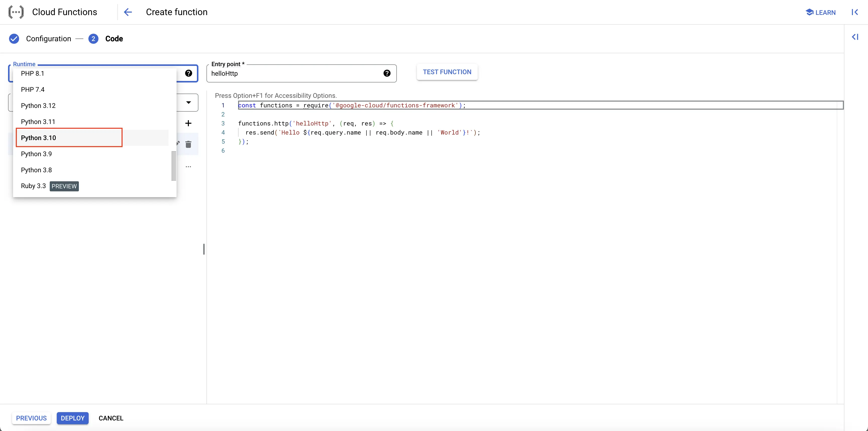Click the TEST FUNCTION button
Screen dimensions: 868x431
[x=447, y=71]
